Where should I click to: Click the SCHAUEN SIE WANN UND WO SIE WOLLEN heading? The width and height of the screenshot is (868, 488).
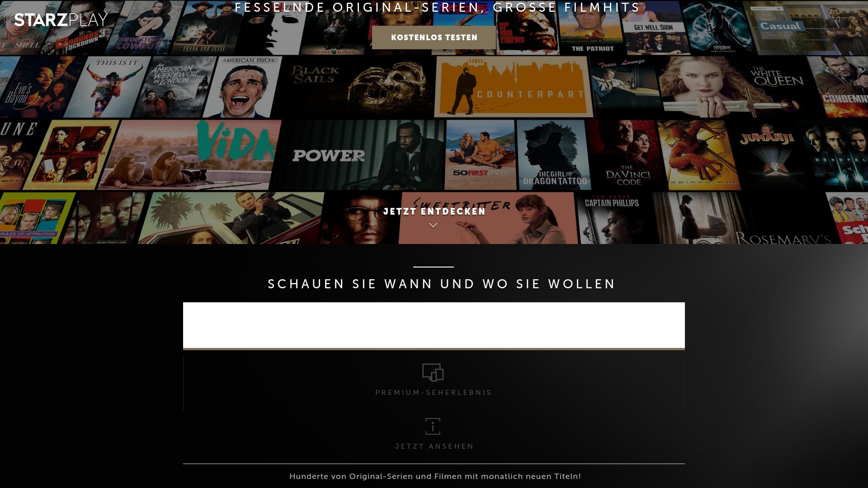click(x=442, y=284)
